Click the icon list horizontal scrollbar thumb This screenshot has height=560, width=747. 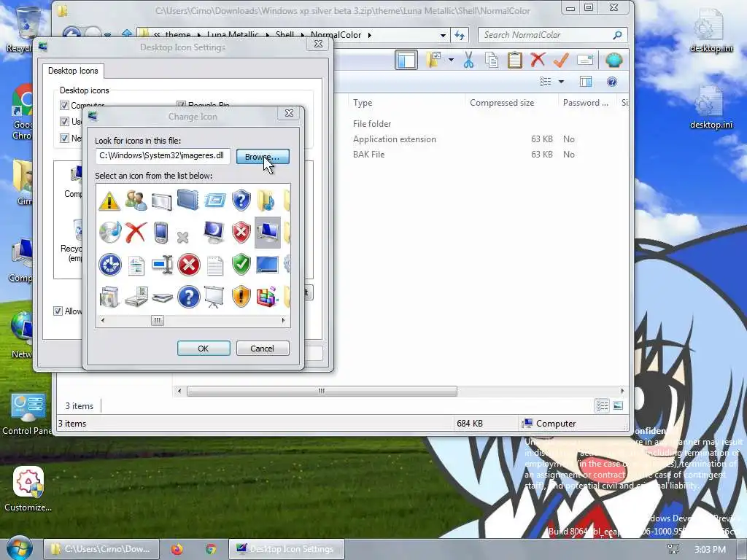click(158, 320)
